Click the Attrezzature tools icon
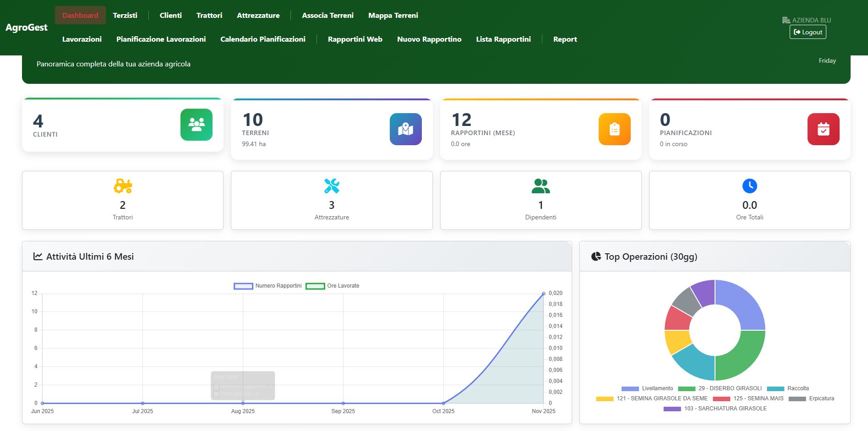The image size is (868, 431). pos(332,186)
